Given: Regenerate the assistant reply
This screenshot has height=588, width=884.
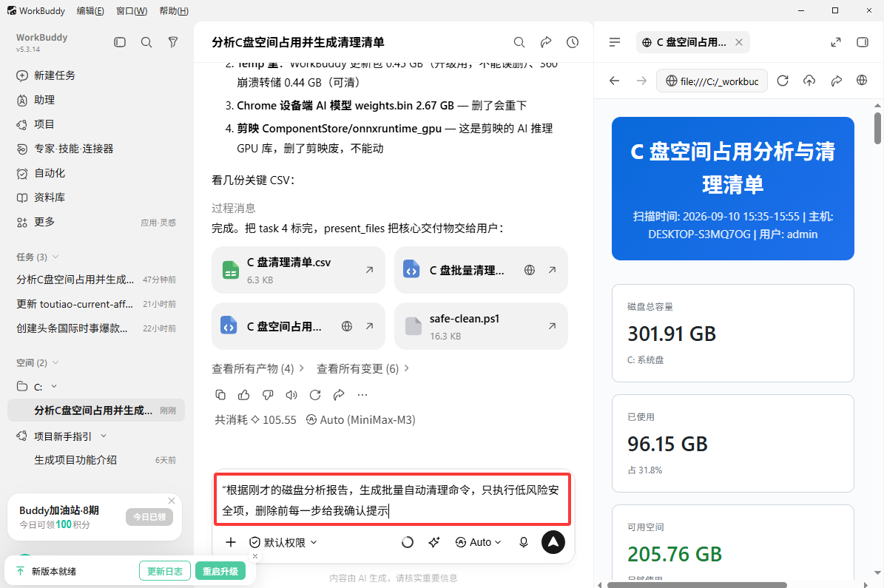Looking at the screenshot, I should click(x=315, y=395).
